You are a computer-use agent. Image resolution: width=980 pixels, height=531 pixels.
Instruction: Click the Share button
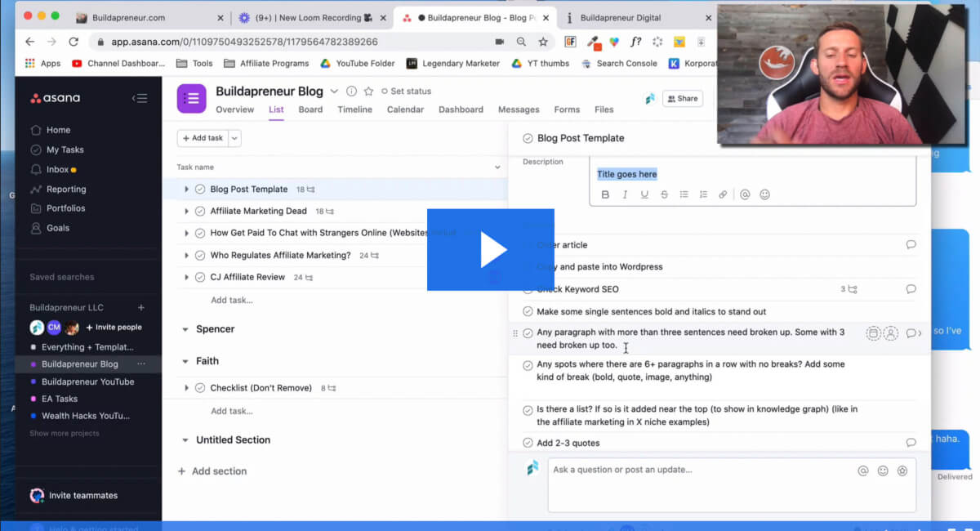point(682,98)
